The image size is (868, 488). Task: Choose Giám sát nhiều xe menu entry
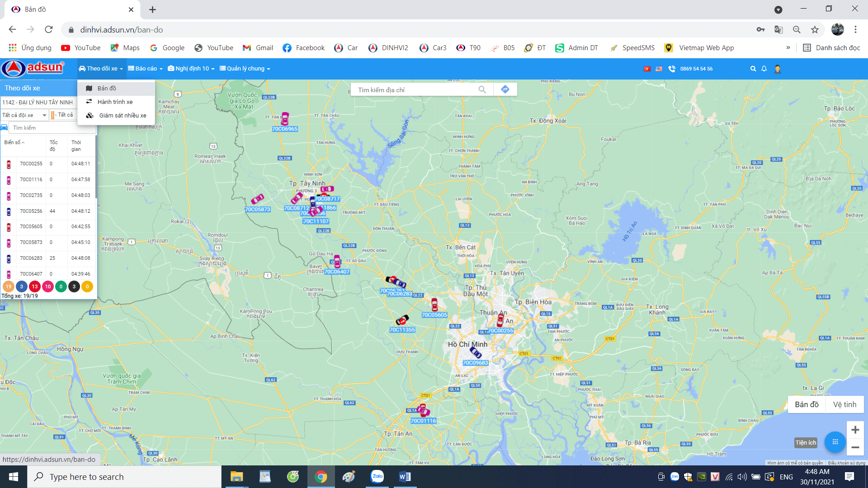point(122,115)
